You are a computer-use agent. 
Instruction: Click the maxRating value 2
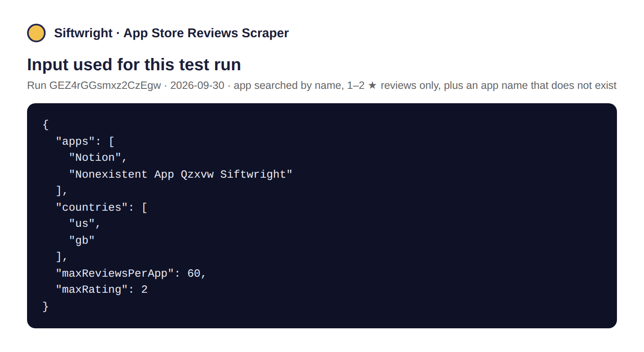click(145, 289)
